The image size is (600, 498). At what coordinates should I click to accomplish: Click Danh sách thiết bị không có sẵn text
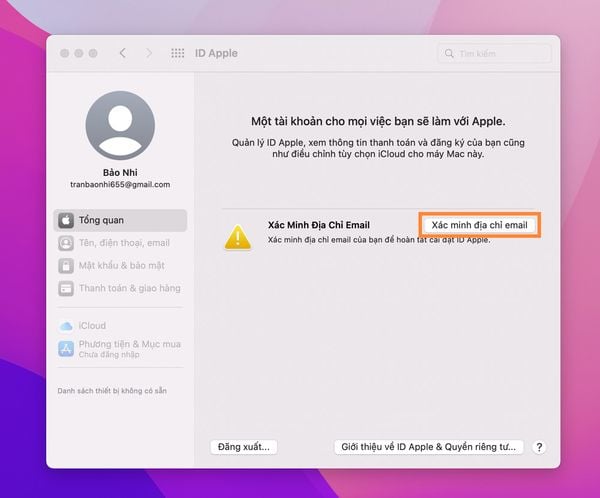click(x=112, y=391)
